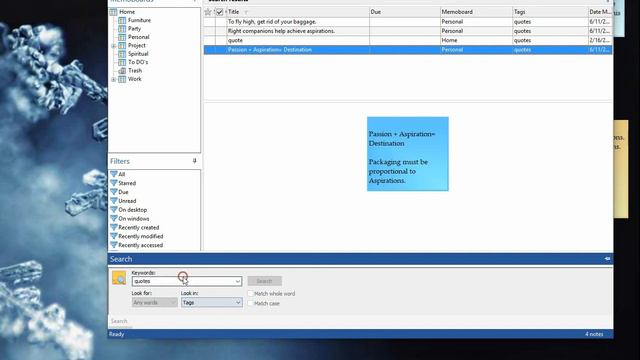This screenshot has height=360, width=640.
Task: Click the auto-hide pin icon in Search header
Action: click(x=607, y=259)
